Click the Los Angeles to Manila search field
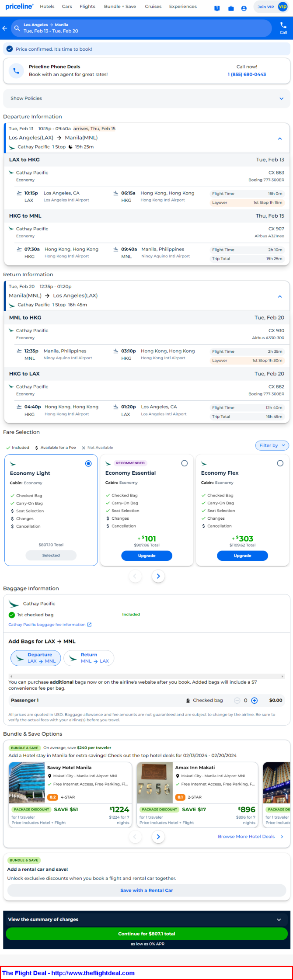Viewport: 293px width, 980px height. pos(141,28)
